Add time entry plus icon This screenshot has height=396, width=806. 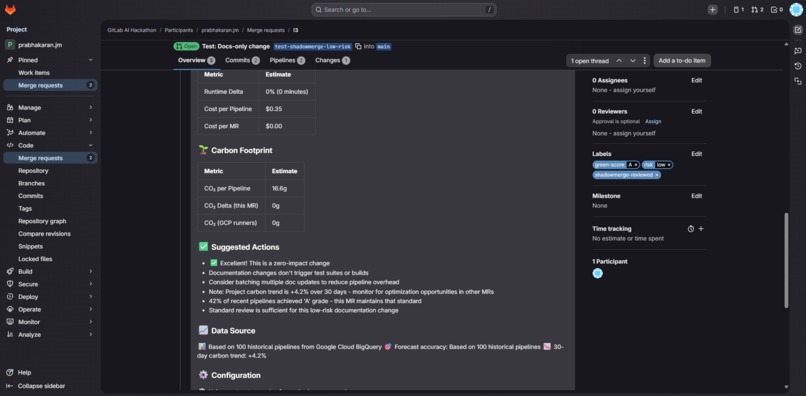click(x=701, y=229)
